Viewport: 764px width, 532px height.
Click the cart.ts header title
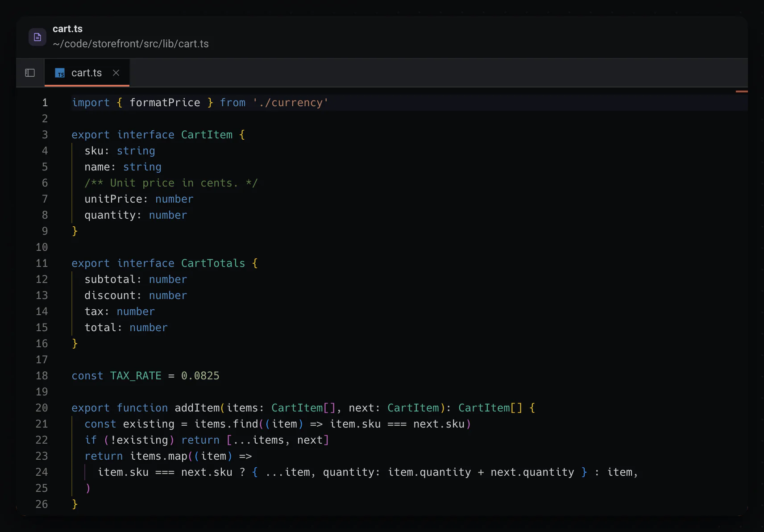coord(67,29)
